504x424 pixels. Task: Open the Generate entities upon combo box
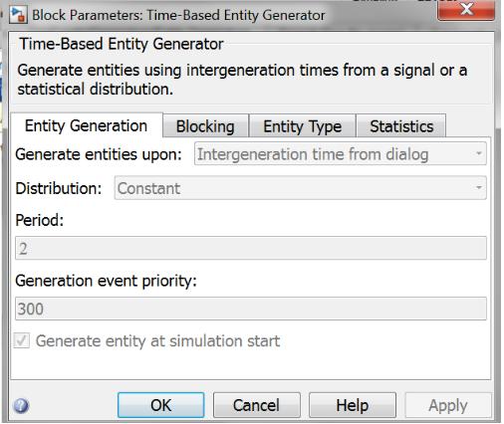pyautogui.click(x=341, y=154)
